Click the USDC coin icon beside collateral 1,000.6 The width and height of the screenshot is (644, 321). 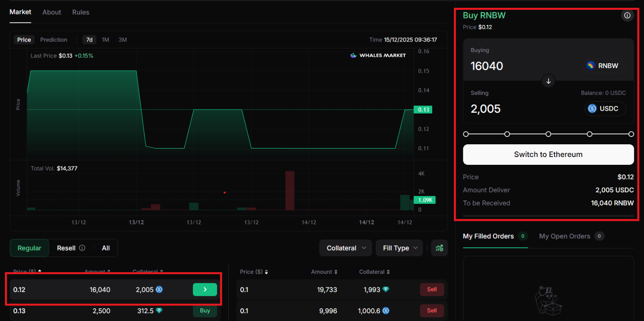point(386,311)
